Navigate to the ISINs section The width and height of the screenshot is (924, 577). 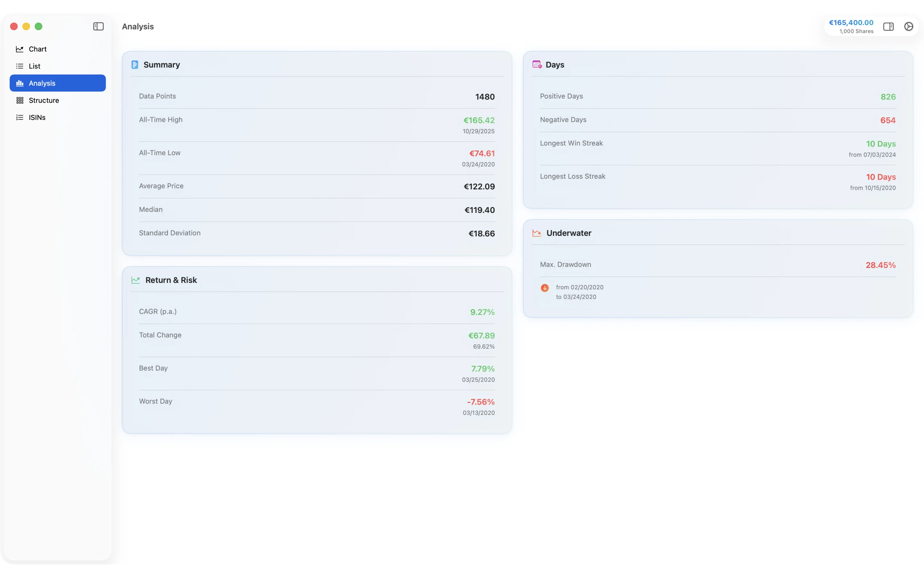coord(37,117)
